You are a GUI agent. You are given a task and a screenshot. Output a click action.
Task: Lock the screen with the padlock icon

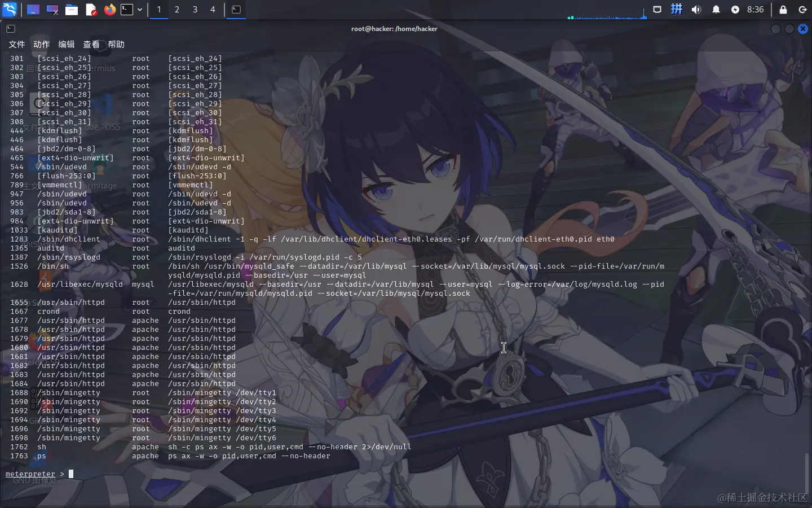tap(783, 10)
